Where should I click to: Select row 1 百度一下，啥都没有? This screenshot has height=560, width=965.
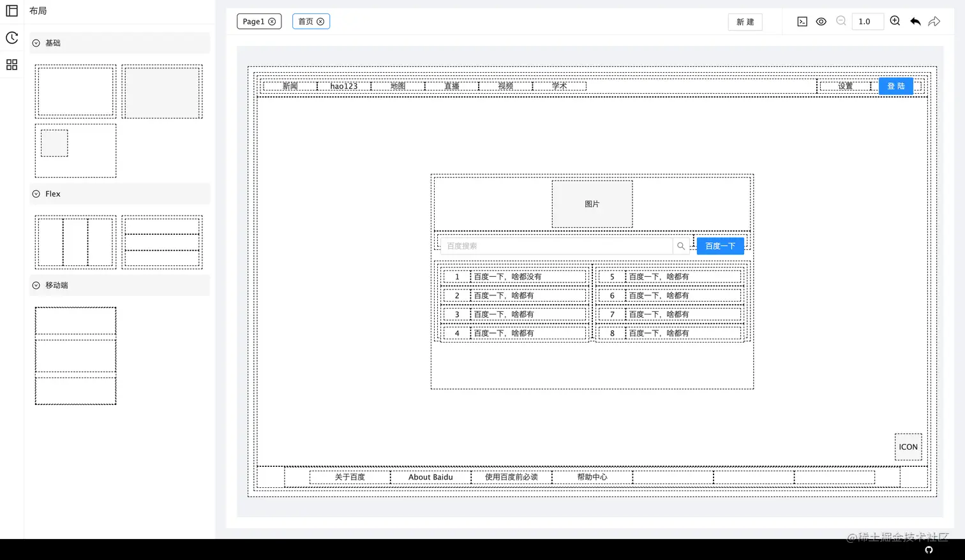pyautogui.click(x=514, y=277)
